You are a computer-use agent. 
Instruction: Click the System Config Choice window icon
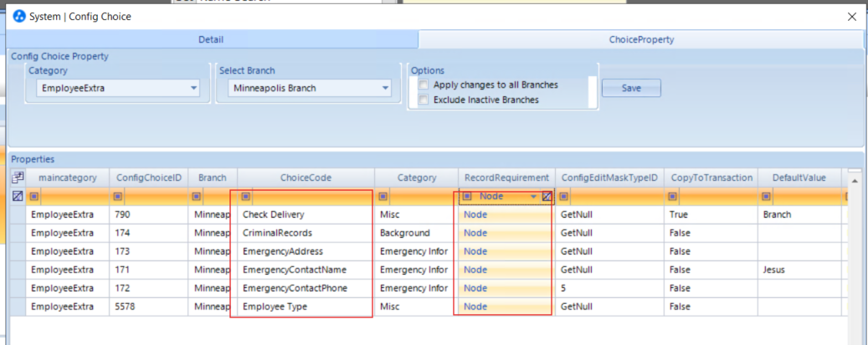[18, 17]
